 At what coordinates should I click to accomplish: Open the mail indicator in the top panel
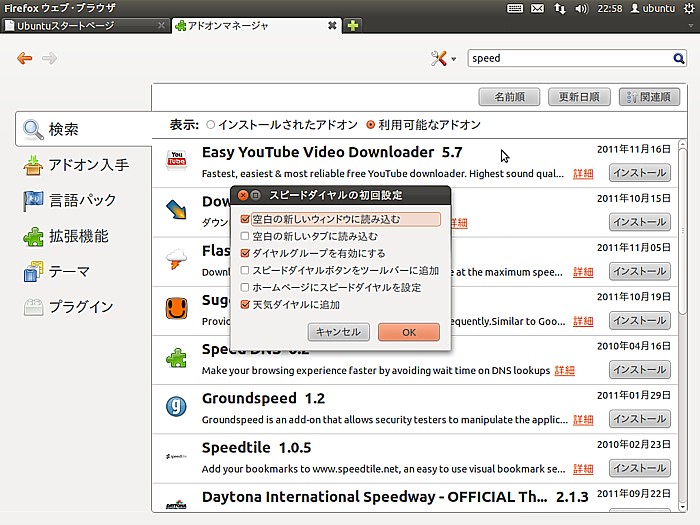pos(538,8)
